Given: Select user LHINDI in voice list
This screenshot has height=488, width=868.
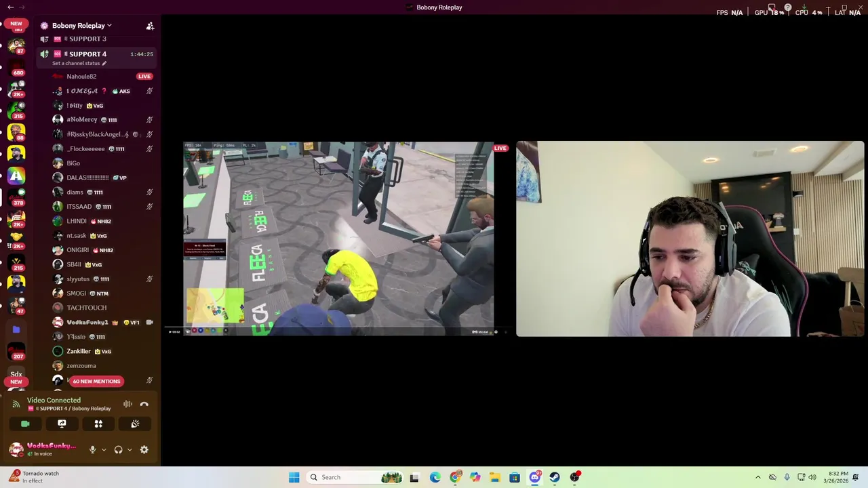Looking at the screenshot, I should tap(102, 221).
